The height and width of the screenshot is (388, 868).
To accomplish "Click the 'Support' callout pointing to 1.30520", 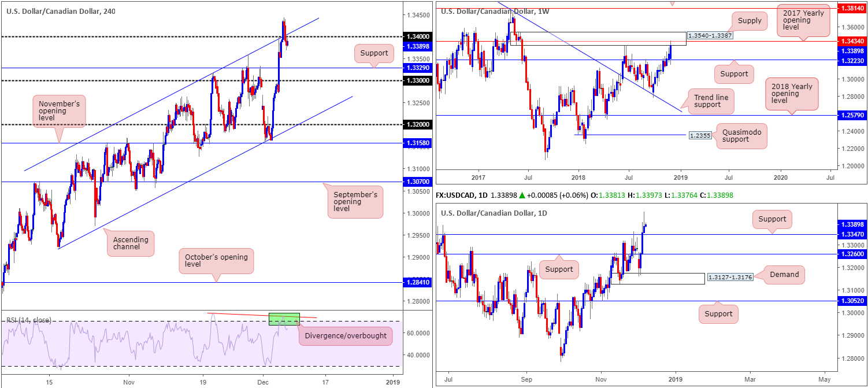I will pos(718,314).
